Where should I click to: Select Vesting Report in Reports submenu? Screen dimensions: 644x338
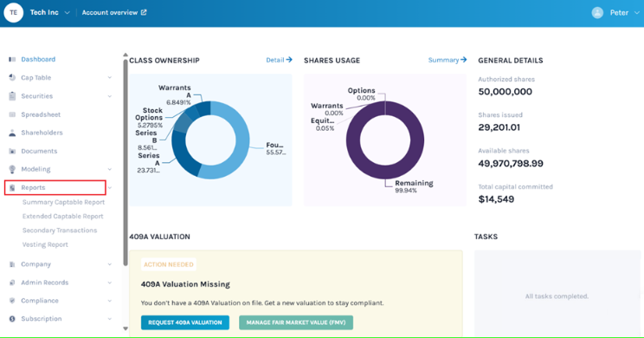45,244
